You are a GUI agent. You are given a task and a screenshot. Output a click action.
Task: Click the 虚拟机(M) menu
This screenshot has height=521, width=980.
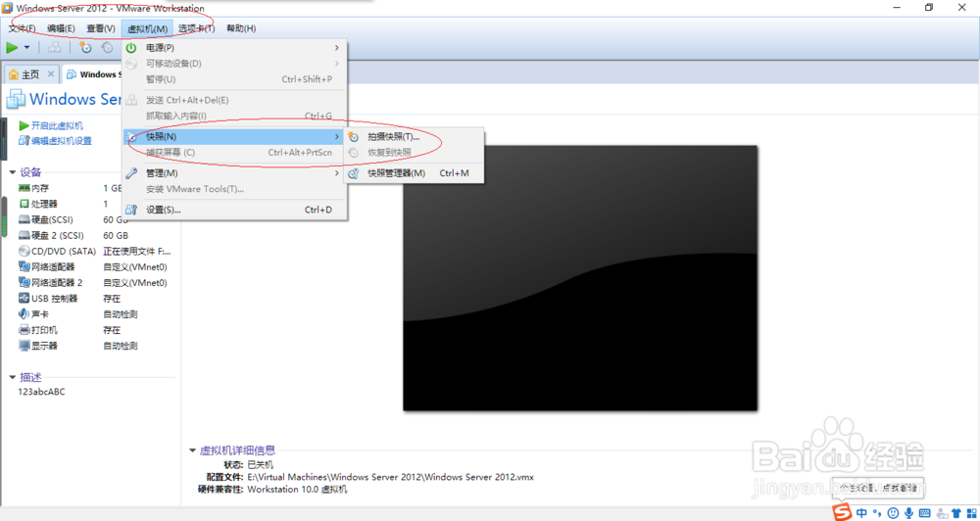pyautogui.click(x=148, y=28)
